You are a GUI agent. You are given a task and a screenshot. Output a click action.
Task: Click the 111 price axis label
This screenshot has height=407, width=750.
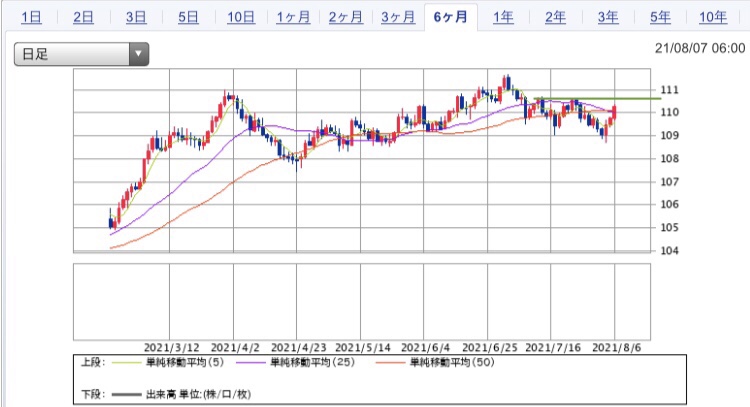tap(669, 89)
